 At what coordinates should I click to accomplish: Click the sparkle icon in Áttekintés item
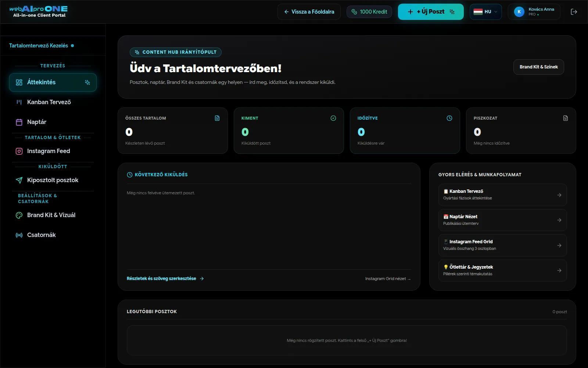87,82
